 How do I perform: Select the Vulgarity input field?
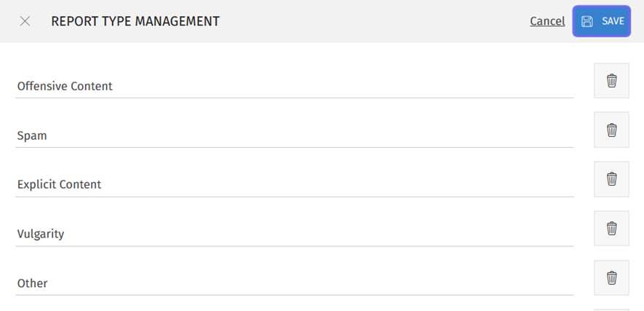pyautogui.click(x=291, y=234)
